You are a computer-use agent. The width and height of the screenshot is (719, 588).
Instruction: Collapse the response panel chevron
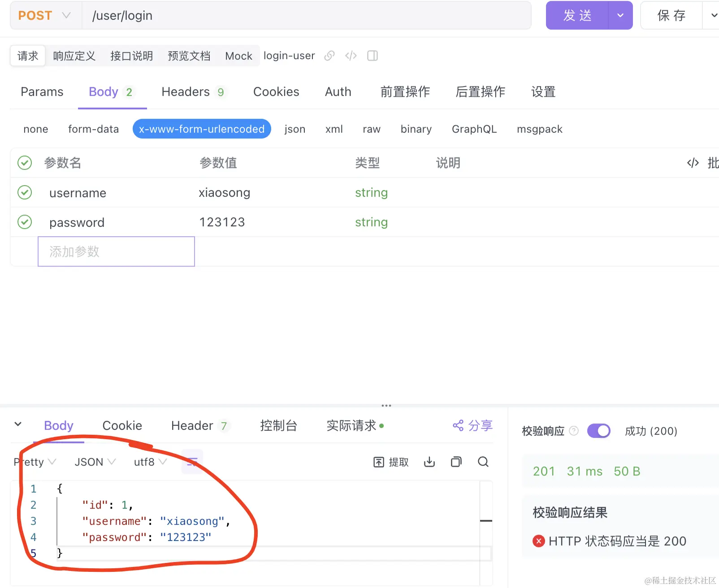(x=18, y=424)
